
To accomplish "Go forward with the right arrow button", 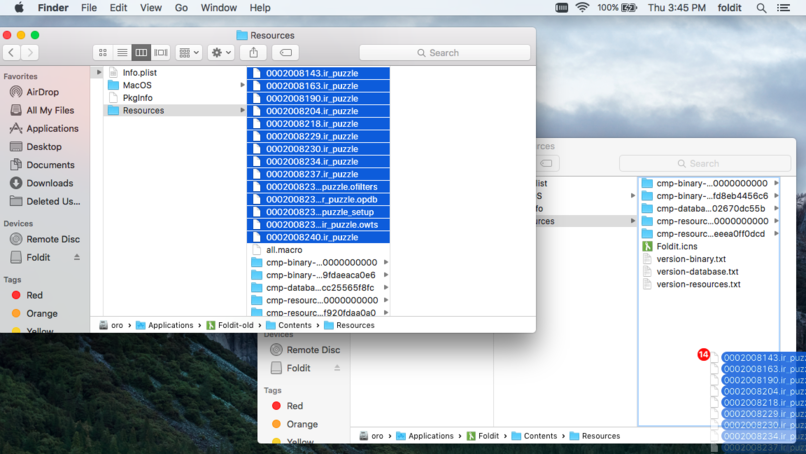I will pos(30,52).
